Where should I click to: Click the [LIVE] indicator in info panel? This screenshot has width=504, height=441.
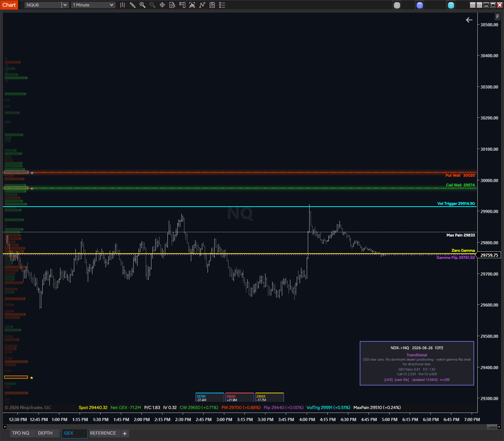(x=388, y=380)
